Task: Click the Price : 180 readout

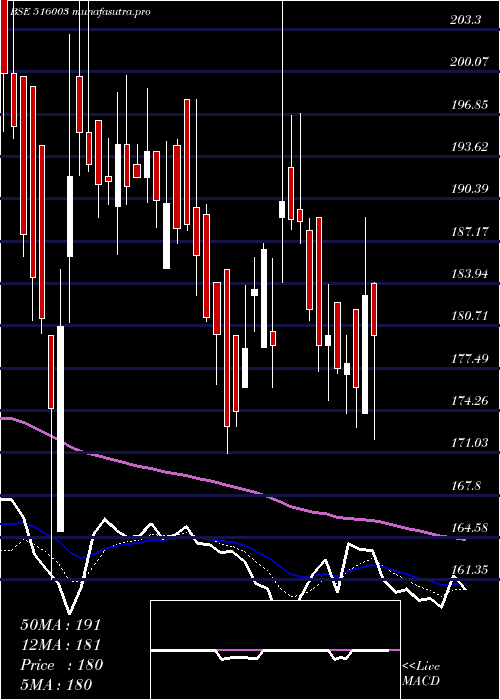Action: (62, 665)
